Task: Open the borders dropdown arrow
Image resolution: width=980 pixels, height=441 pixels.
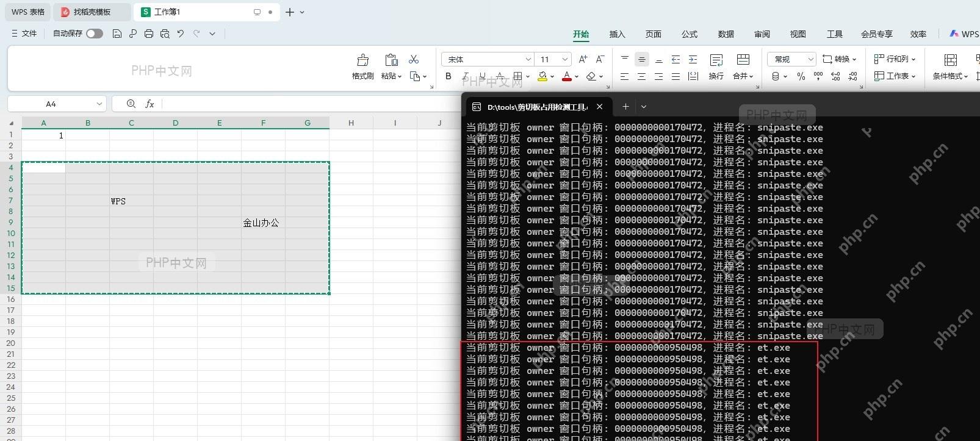Action: (x=527, y=76)
